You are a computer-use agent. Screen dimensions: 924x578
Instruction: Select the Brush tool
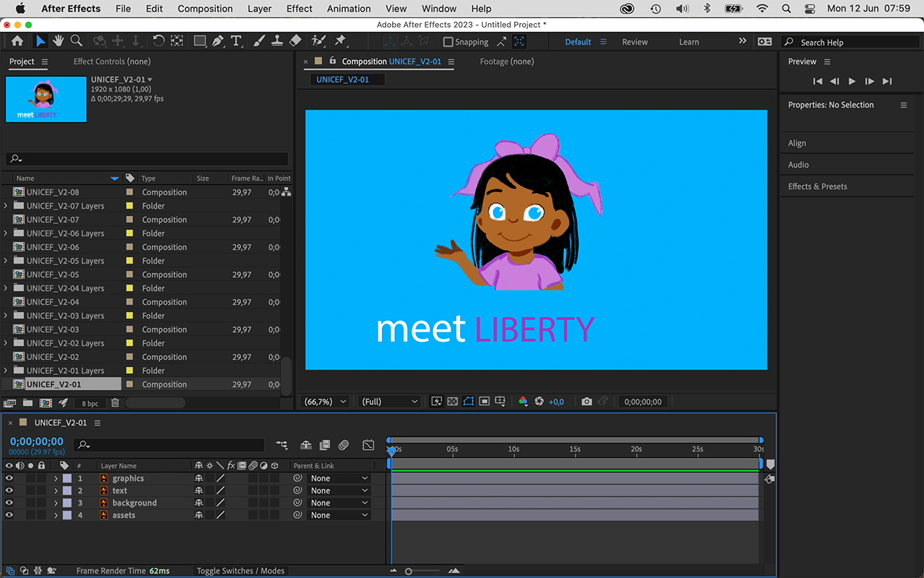(x=259, y=41)
